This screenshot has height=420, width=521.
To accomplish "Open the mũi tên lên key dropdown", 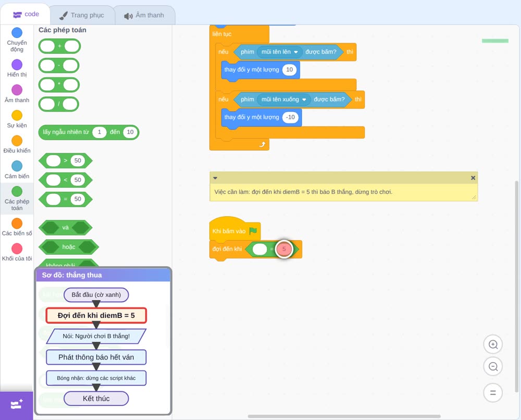I will coord(280,52).
